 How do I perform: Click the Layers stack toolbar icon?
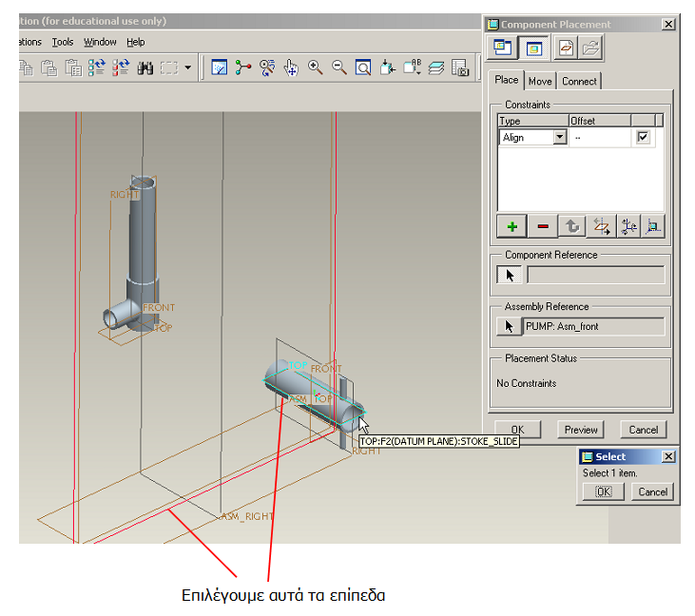coord(436,67)
